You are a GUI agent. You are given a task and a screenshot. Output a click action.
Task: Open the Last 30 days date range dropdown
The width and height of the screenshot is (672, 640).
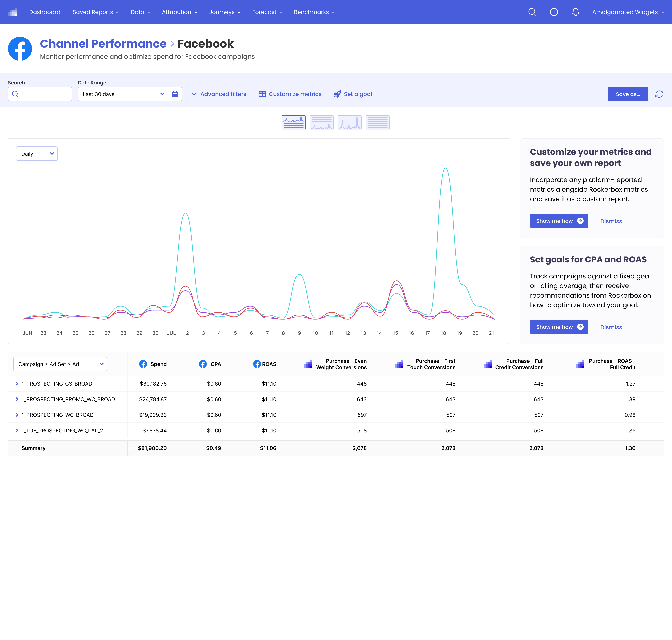tap(123, 94)
